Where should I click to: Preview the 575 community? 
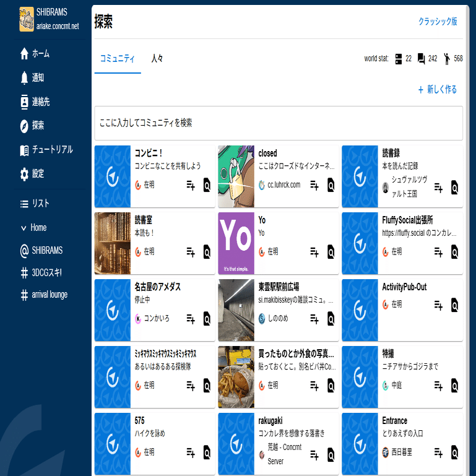tap(207, 452)
